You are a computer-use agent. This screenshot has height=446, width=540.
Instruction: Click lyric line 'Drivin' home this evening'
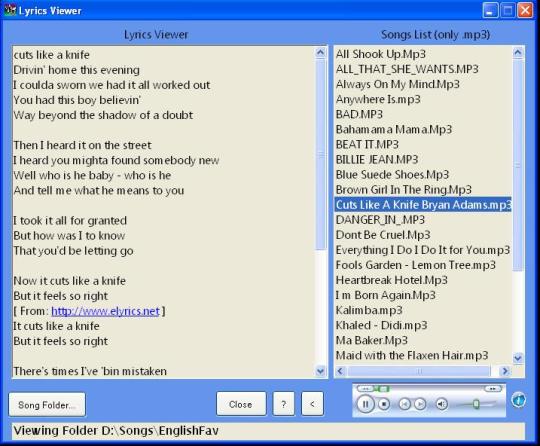[76, 70]
